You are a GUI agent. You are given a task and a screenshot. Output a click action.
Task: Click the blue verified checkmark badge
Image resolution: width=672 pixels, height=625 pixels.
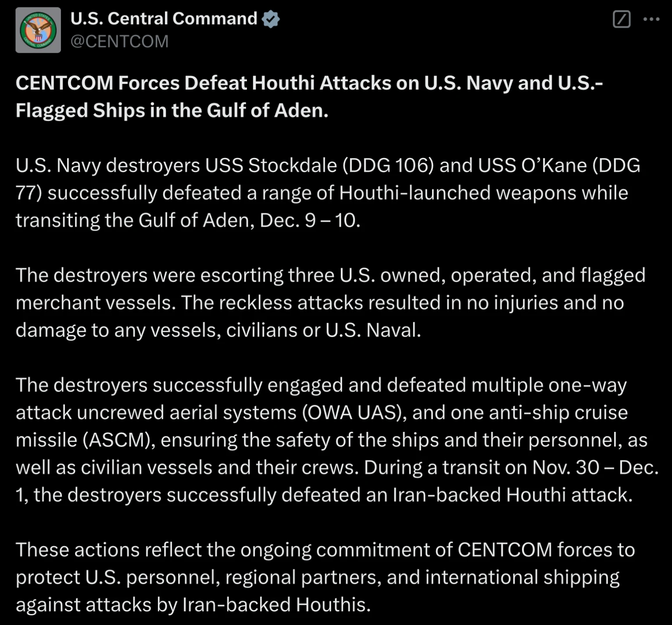[271, 19]
